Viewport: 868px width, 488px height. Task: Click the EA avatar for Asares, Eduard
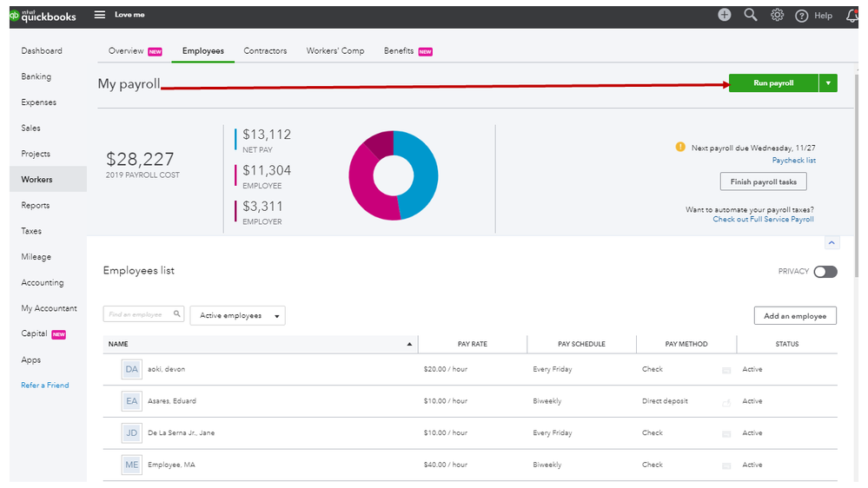[x=131, y=401]
